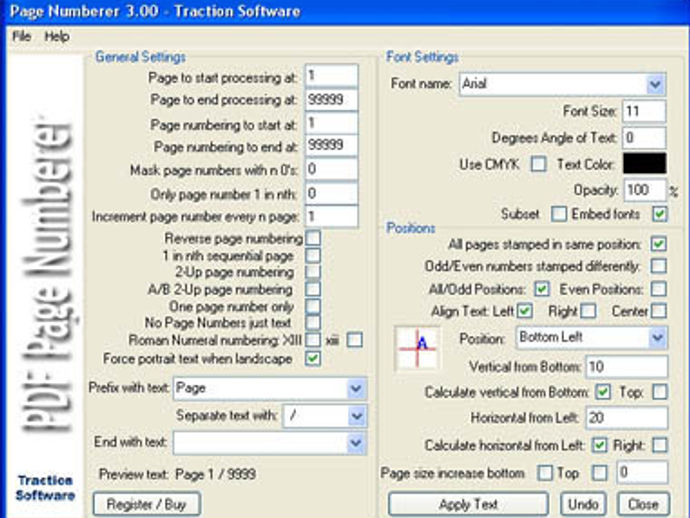Click the Undo button
The height and width of the screenshot is (518, 690).
583,504
